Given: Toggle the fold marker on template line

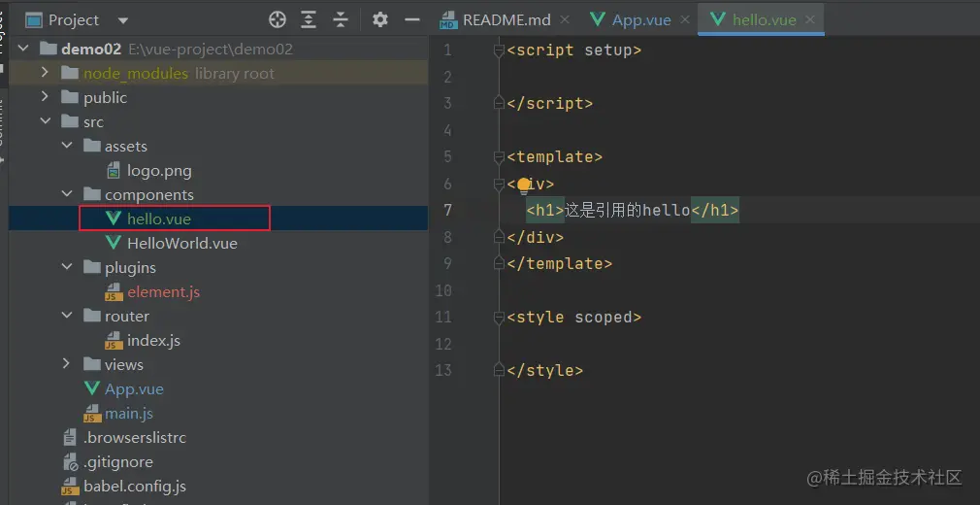Looking at the screenshot, I should point(499,156).
